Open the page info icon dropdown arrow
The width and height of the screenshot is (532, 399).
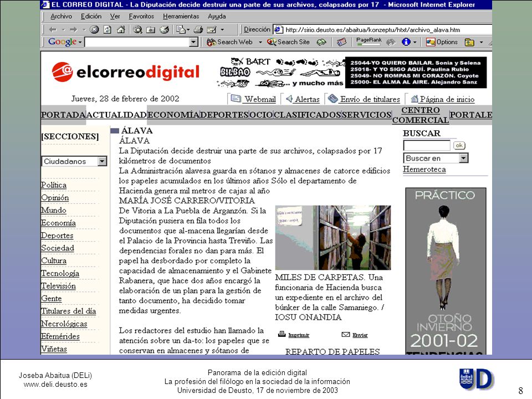click(415, 42)
